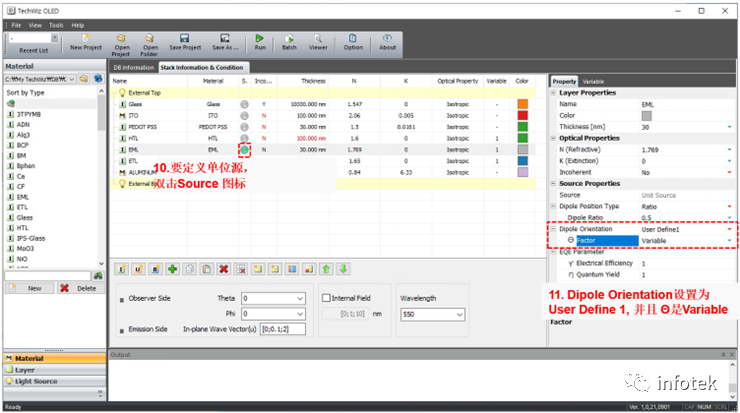
Task: Click the material search icon beside filter box
Action: tap(98, 276)
